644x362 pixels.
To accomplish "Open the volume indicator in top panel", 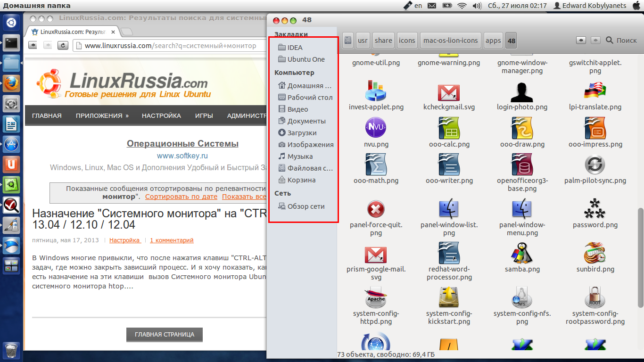I will coord(477,6).
